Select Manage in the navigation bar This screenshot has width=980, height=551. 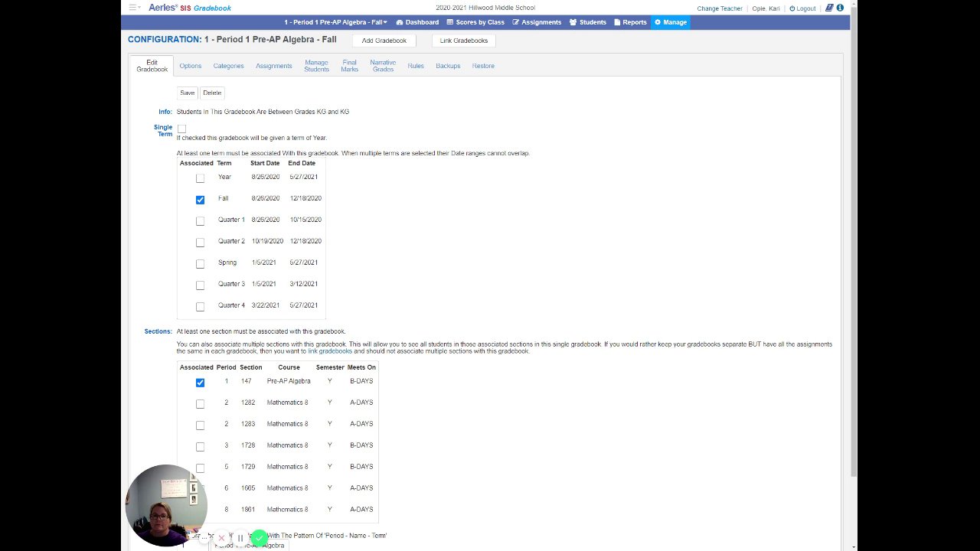click(x=671, y=22)
